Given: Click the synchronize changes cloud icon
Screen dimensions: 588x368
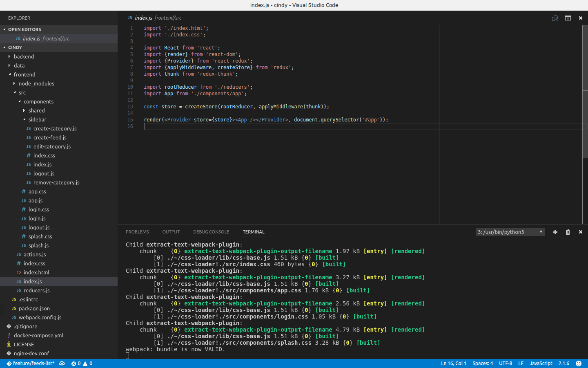Looking at the screenshot, I should 62,364.
